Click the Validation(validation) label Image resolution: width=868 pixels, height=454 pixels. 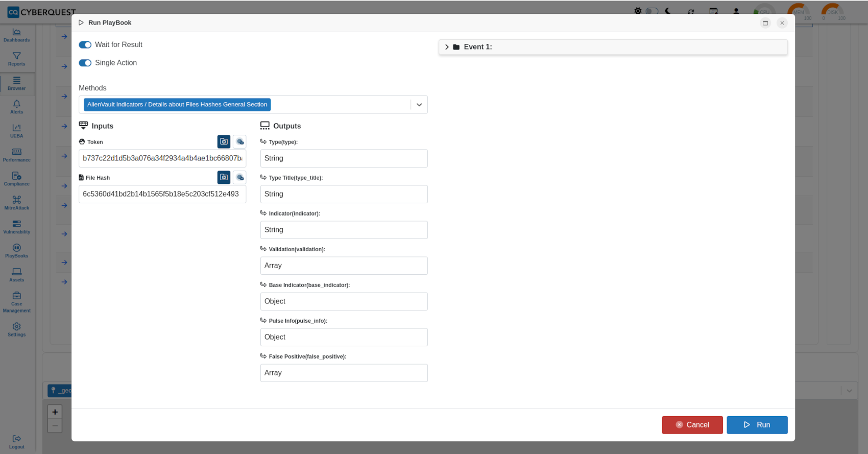point(297,250)
